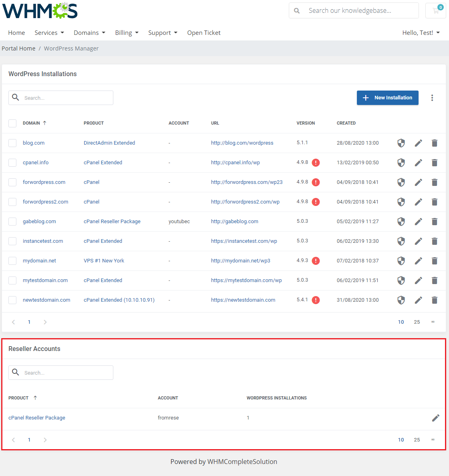Edit the gabeblog.com installation
The height and width of the screenshot is (476, 449).
click(418, 222)
